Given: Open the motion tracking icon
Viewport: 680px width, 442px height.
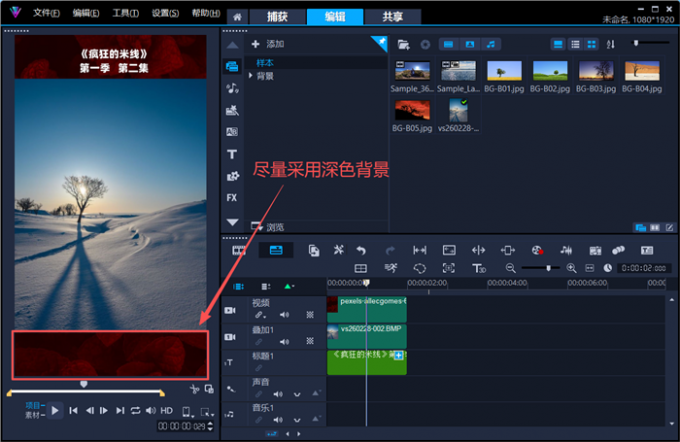Looking at the screenshot, I should tap(449, 268).
